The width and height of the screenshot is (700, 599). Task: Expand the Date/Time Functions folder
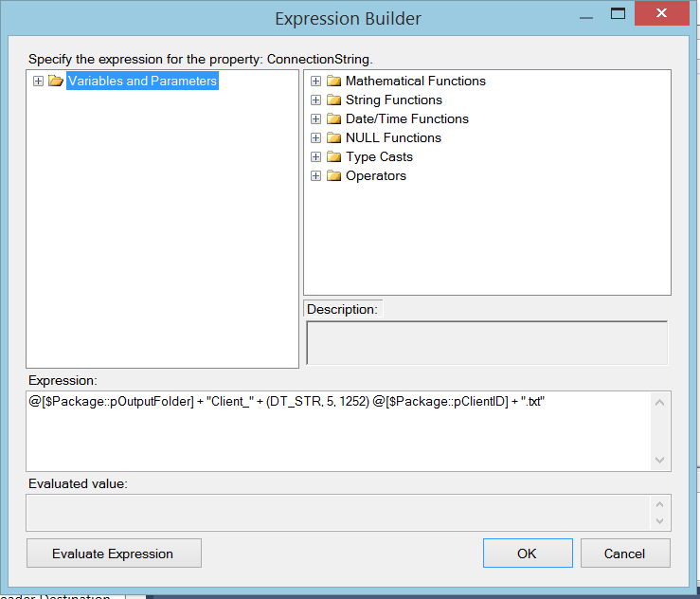click(315, 118)
